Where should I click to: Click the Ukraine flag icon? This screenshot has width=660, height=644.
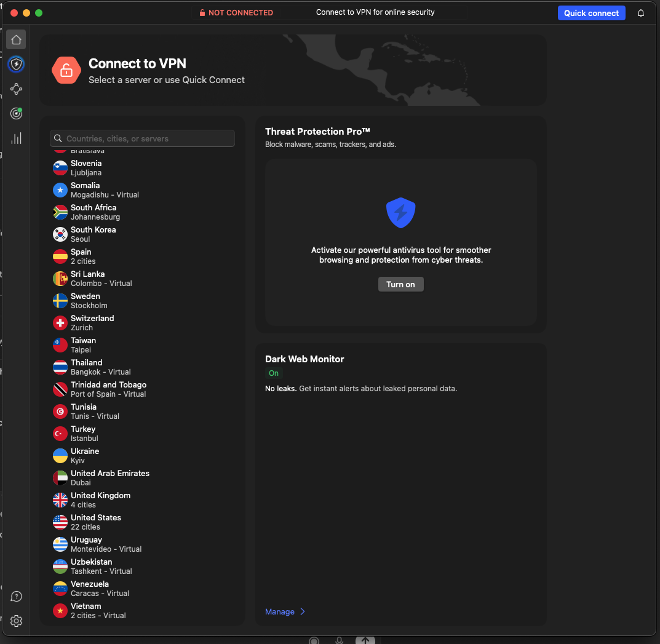click(x=60, y=456)
